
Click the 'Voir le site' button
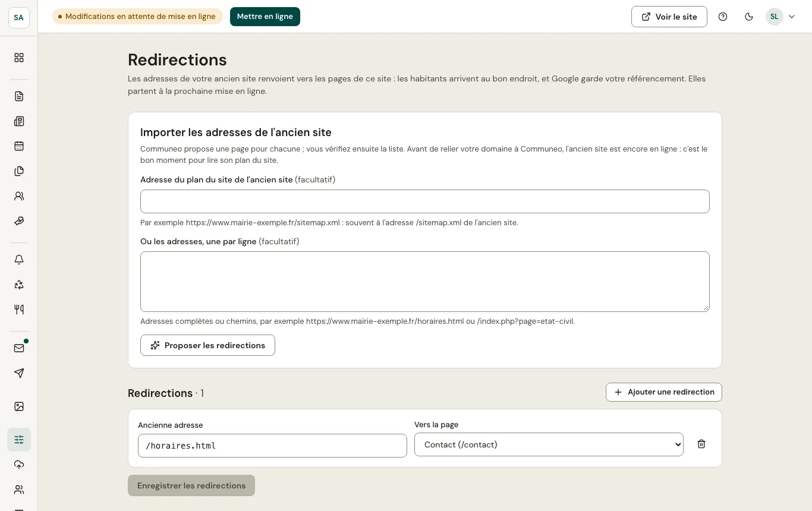pyautogui.click(x=669, y=17)
